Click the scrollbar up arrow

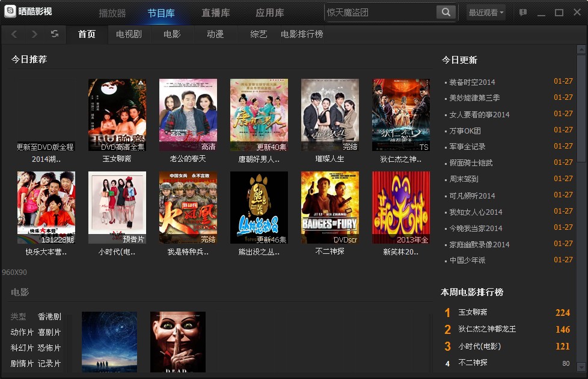[x=581, y=49]
